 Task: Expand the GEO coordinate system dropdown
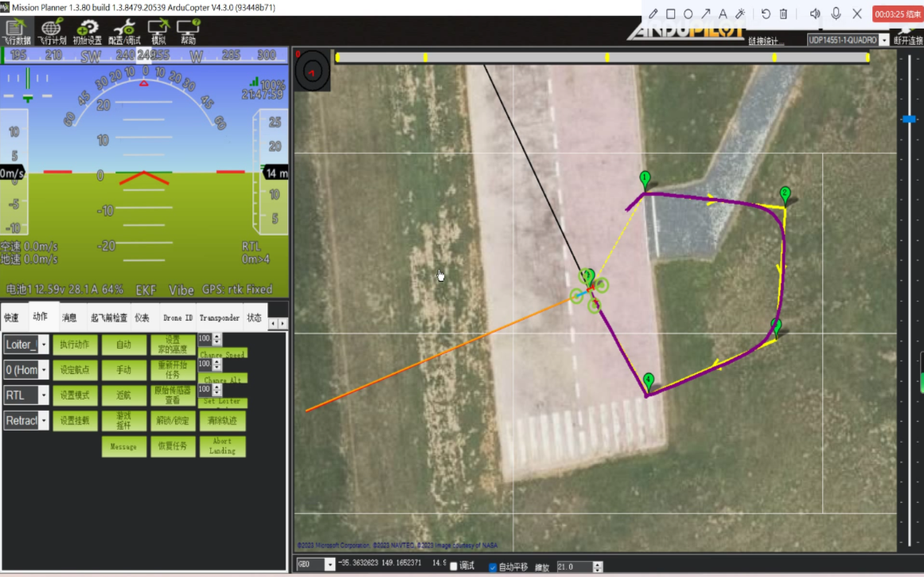[x=329, y=565]
